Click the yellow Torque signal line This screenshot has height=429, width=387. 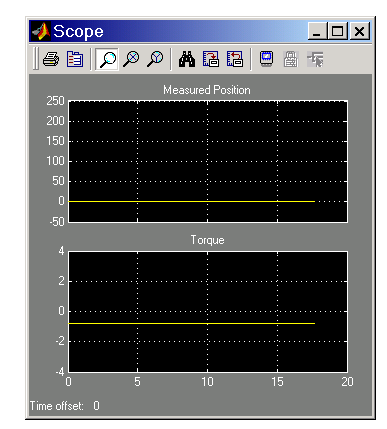(191, 323)
